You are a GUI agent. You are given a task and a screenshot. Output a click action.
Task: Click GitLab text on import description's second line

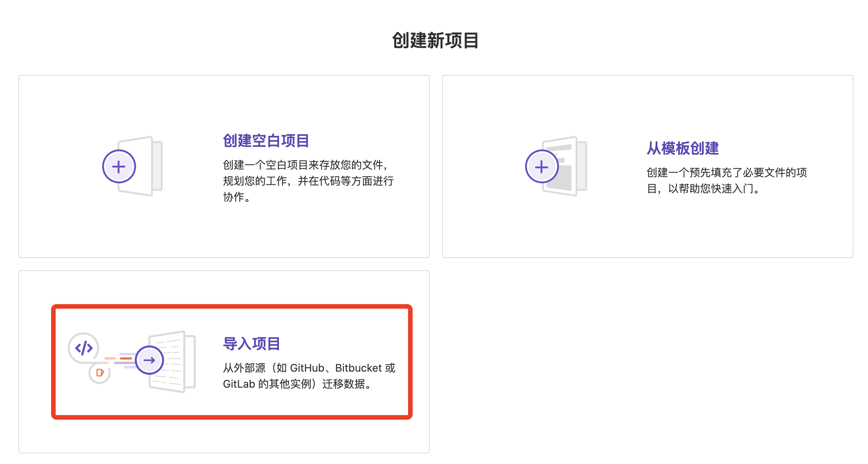pyautogui.click(x=239, y=384)
